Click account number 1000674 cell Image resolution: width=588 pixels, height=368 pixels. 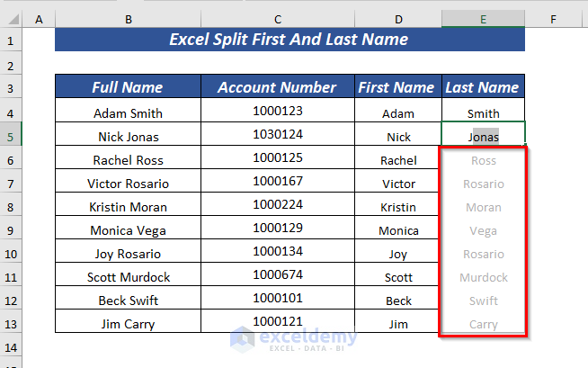click(x=277, y=275)
